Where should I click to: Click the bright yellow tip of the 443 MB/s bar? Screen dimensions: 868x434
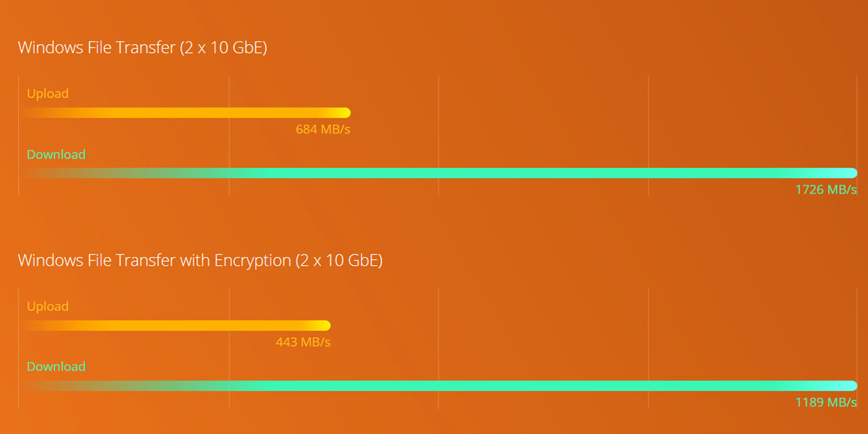324,325
